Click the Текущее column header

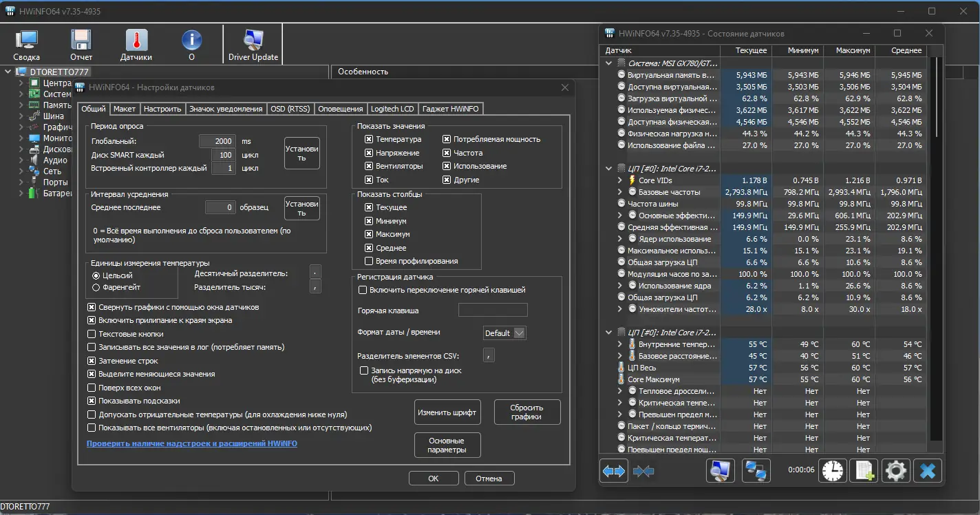tap(745, 50)
